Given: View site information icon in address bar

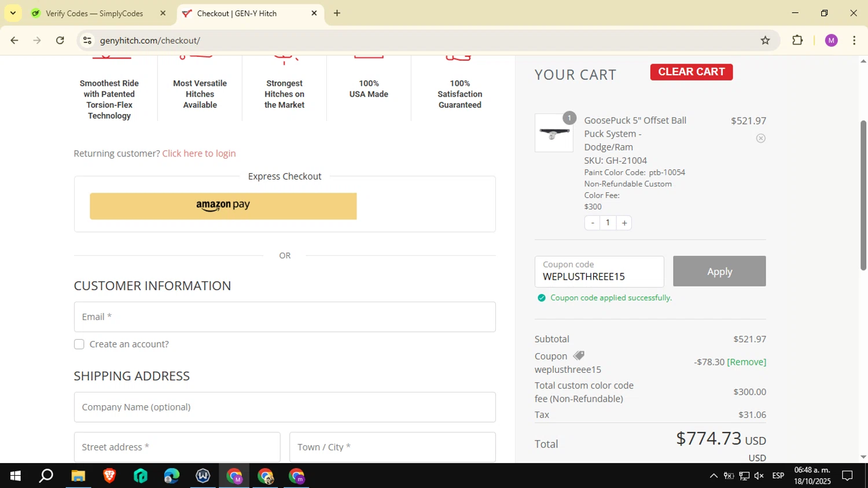Looking at the screenshot, I should point(87,41).
